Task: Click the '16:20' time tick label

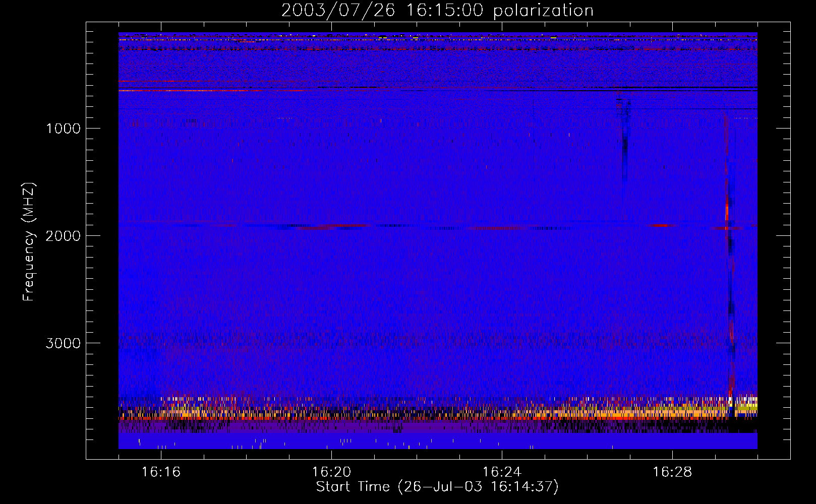Action: point(331,472)
